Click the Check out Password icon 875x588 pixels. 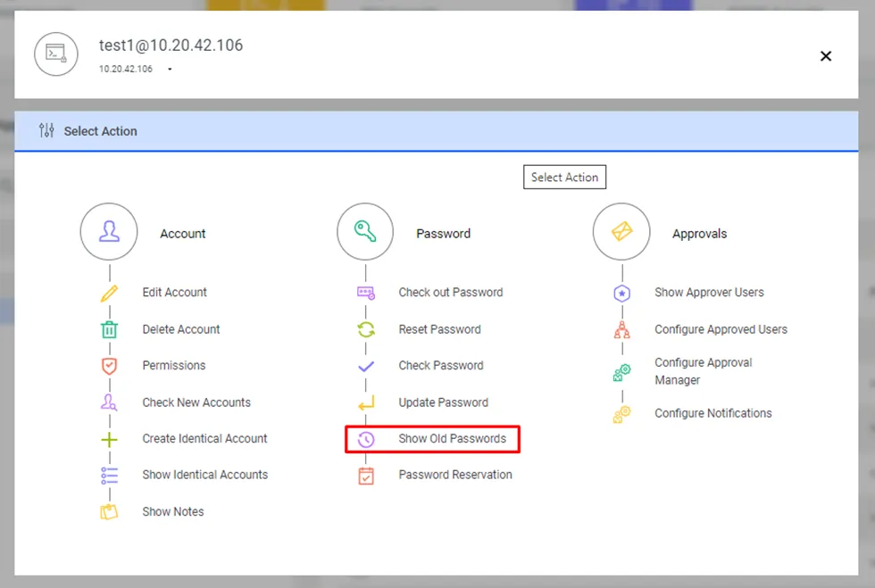tap(366, 293)
